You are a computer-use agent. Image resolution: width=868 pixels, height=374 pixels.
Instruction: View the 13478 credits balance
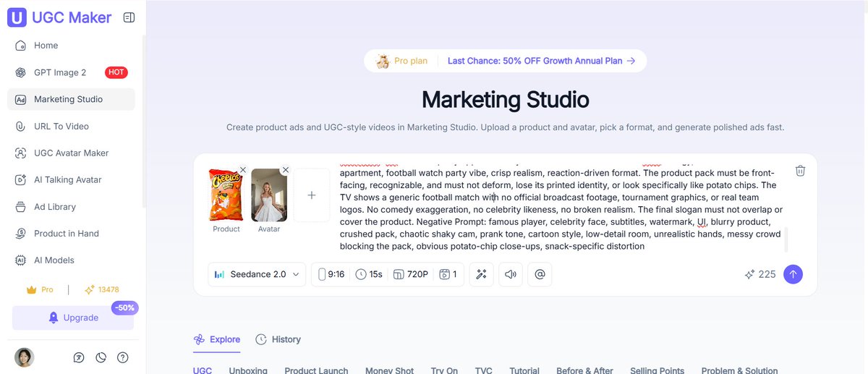point(101,289)
